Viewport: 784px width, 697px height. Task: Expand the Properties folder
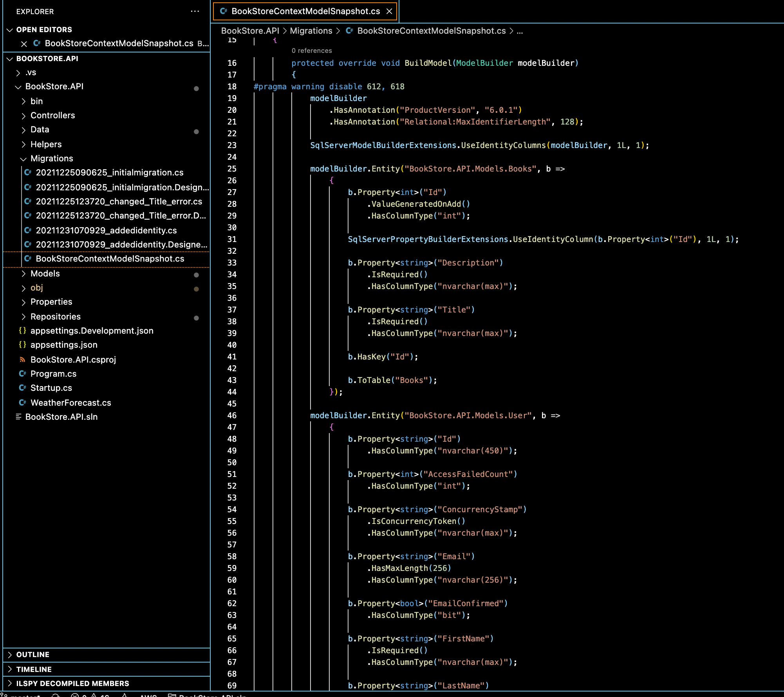[23, 302]
